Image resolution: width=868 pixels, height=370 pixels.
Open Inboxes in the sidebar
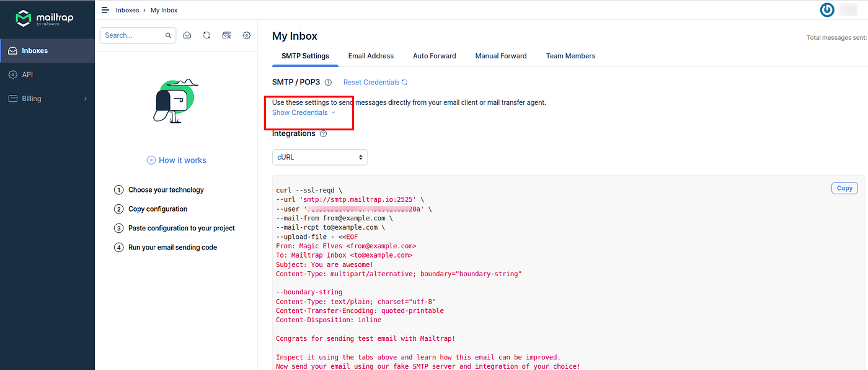[x=47, y=51]
